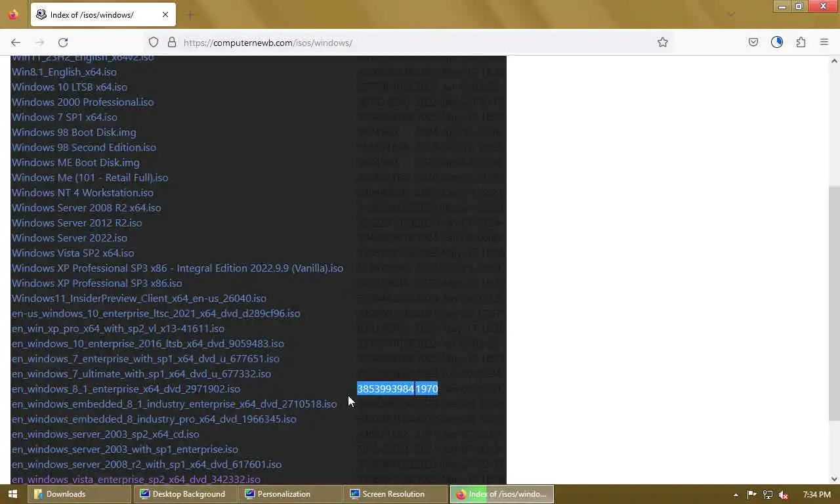The width and height of the screenshot is (840, 504).
Task: Open the list all tabs chevron
Action: (731, 14)
